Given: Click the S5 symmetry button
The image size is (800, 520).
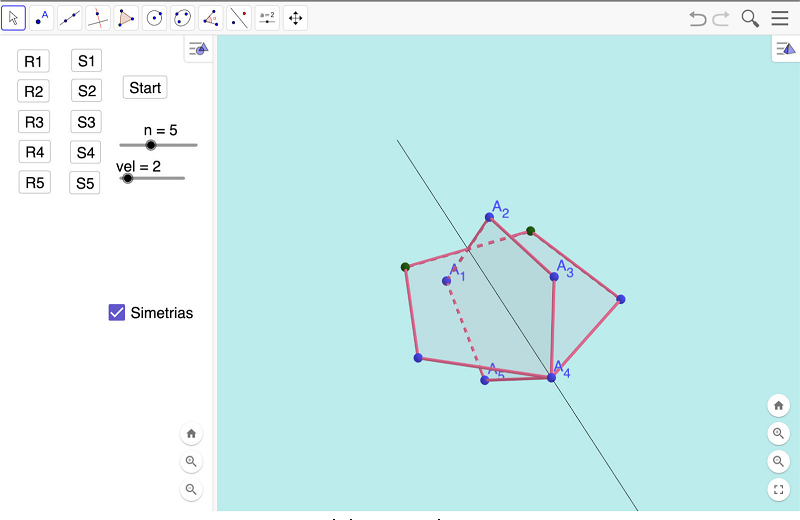Looking at the screenshot, I should [x=85, y=183].
